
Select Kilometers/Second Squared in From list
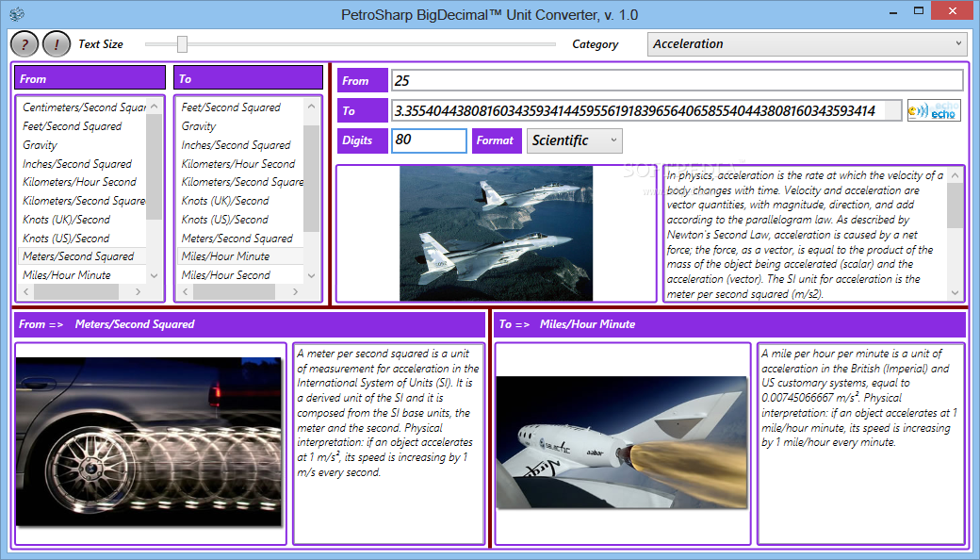[83, 201]
